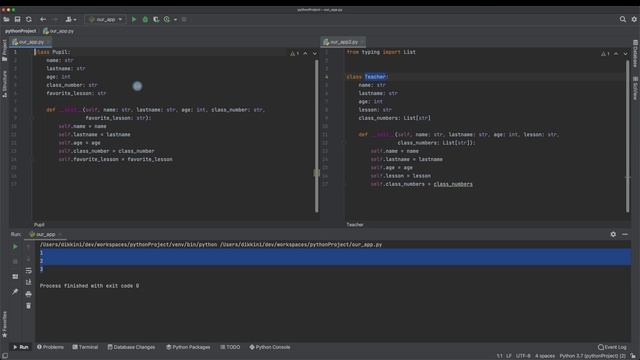Click the down arrow in Run panel
Screen dimensions: 640x360
point(29,259)
